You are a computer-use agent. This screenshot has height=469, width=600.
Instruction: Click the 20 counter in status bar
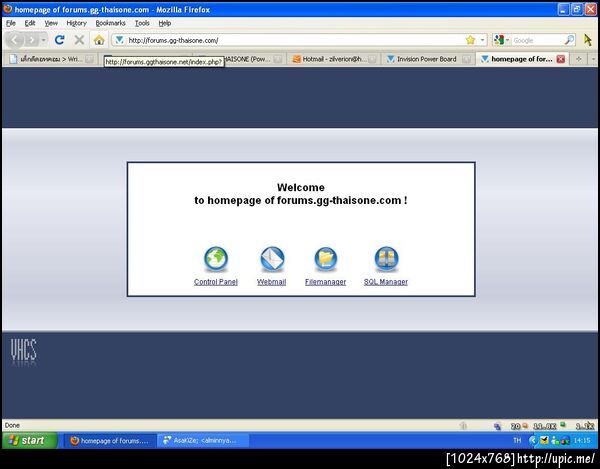coord(515,426)
